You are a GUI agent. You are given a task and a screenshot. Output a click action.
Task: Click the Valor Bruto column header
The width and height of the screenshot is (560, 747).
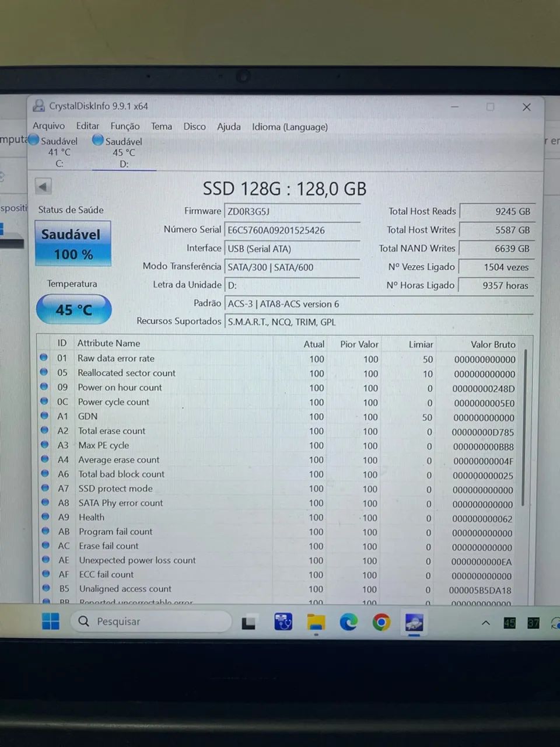tap(493, 344)
